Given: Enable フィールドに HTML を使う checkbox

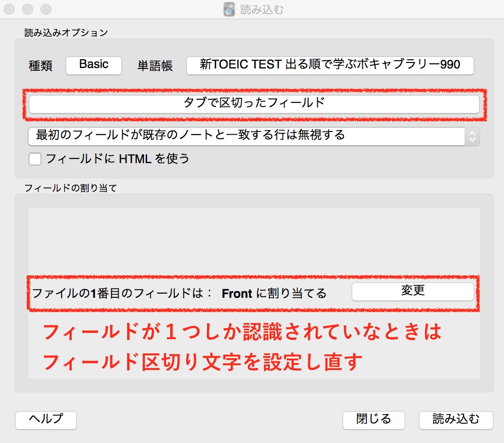Looking at the screenshot, I should pos(35,159).
